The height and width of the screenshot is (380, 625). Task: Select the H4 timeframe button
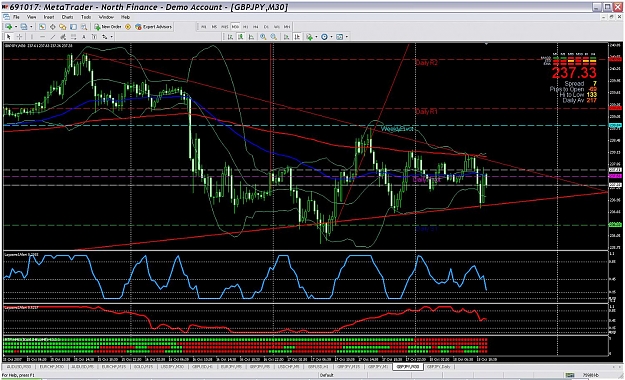(x=256, y=27)
